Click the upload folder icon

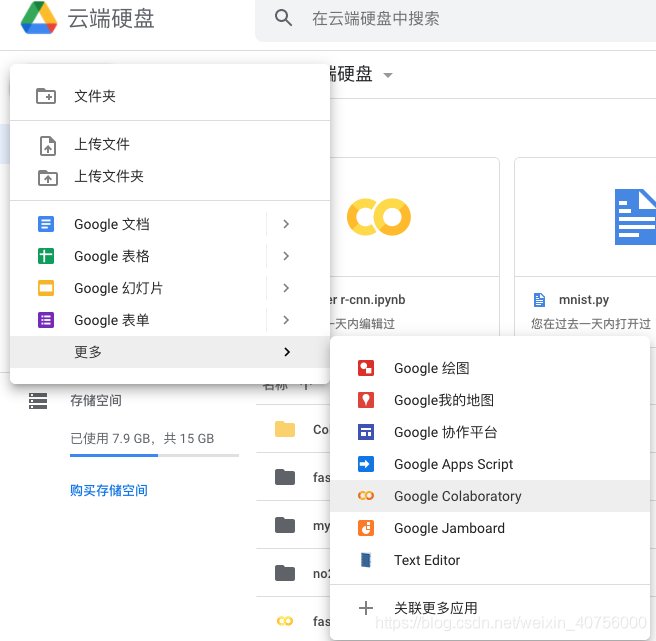coord(48,177)
